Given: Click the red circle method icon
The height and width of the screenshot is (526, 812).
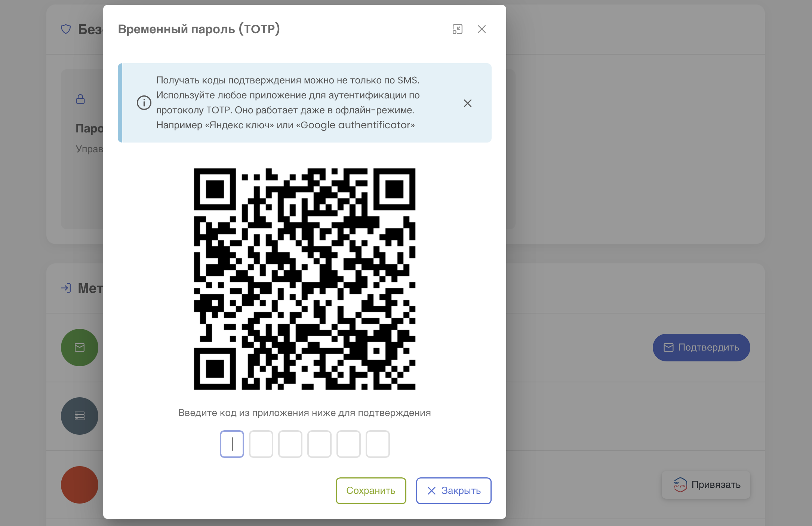Looking at the screenshot, I should point(80,485).
